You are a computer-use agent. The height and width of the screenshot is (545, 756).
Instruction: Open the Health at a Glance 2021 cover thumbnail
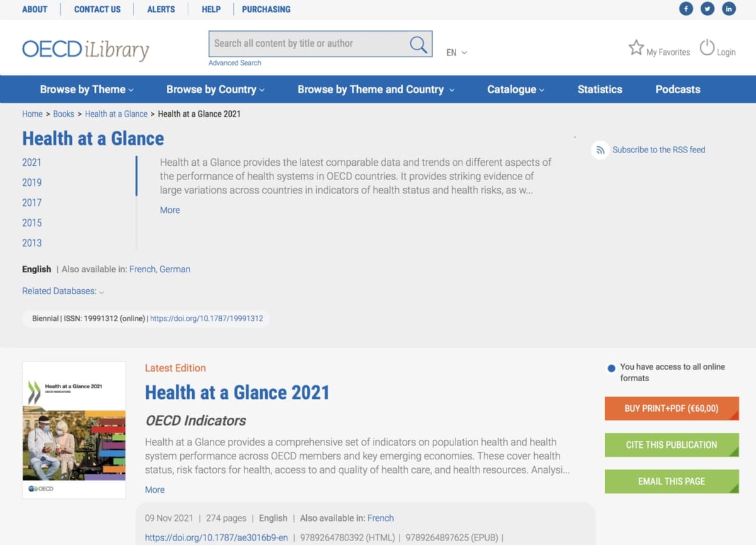74,430
